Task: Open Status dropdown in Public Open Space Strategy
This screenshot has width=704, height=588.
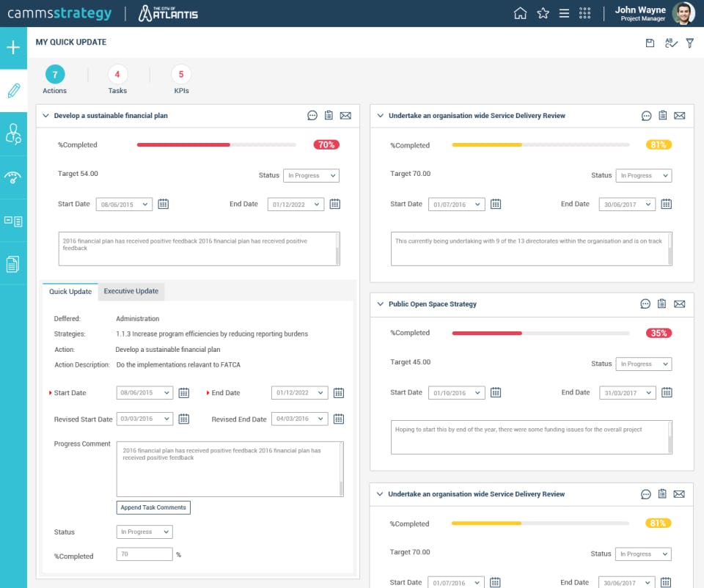Action: pos(643,364)
